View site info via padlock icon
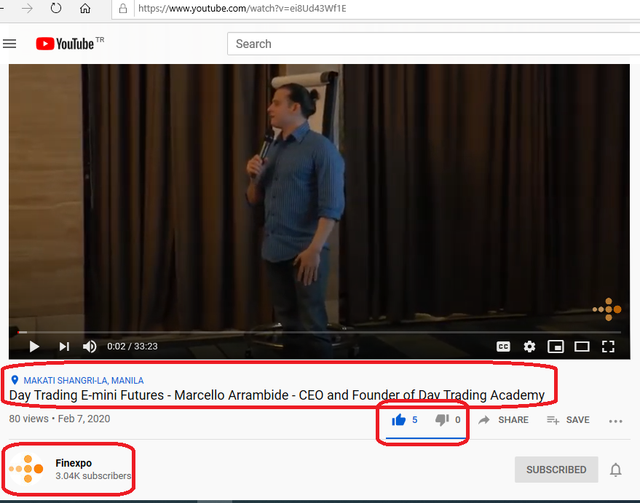The height and width of the screenshot is (503, 640). click(x=123, y=8)
